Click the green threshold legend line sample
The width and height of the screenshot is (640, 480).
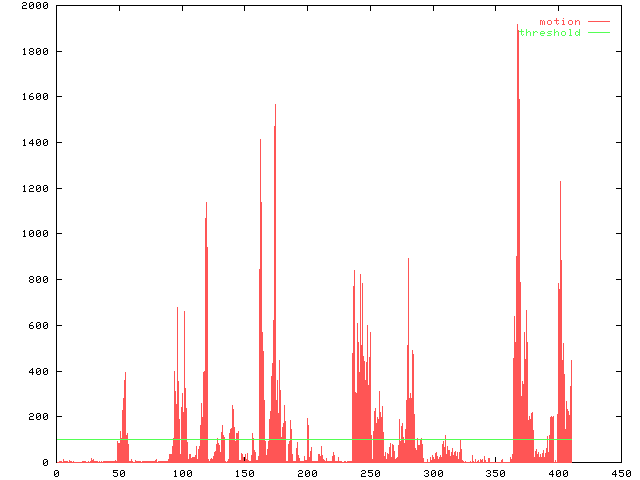pos(598,33)
